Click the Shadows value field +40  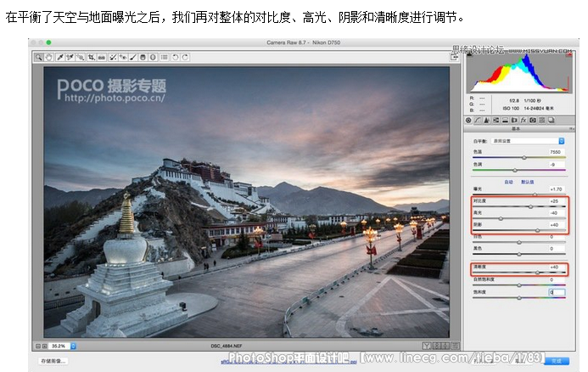[x=557, y=225]
